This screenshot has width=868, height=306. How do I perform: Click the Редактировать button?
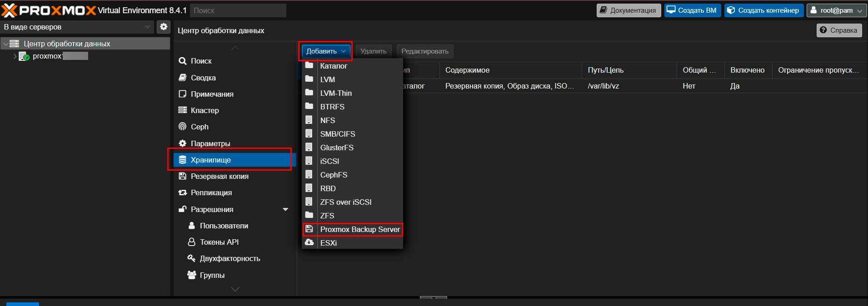coord(424,51)
